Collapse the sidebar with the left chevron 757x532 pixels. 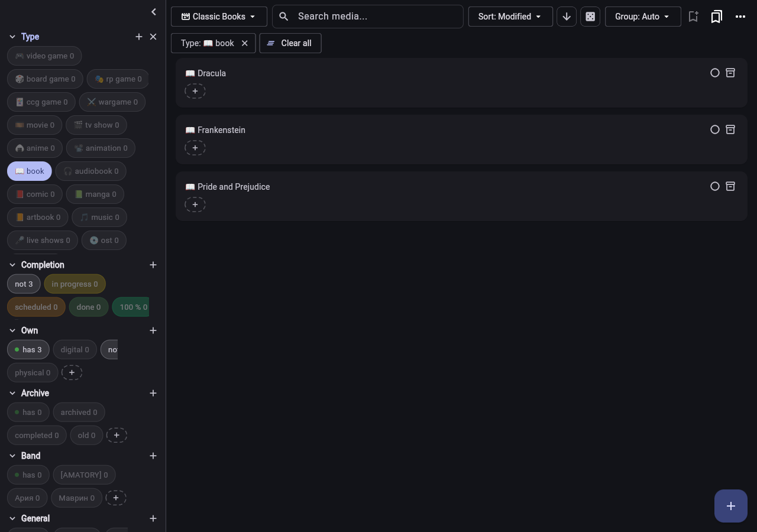tap(154, 12)
